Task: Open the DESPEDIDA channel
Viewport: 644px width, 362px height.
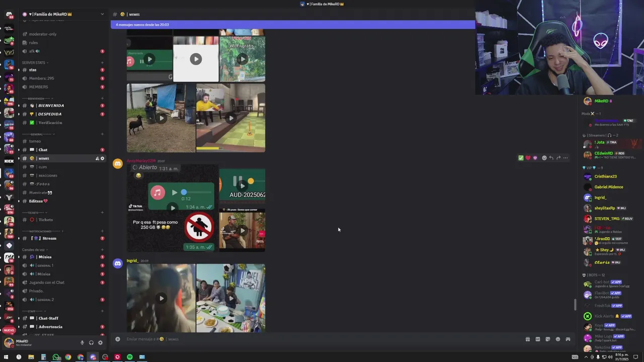Action: tap(62, 114)
